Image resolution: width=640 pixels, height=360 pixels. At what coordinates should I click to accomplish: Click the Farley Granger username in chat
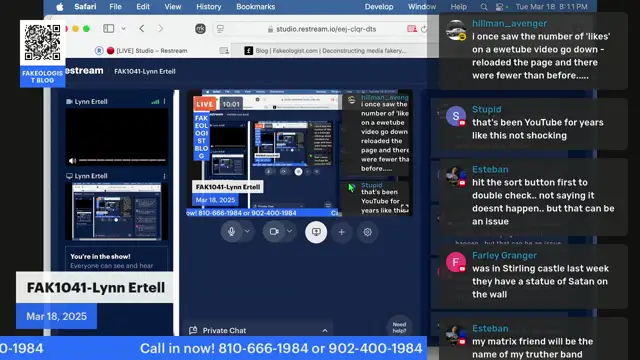click(x=504, y=256)
